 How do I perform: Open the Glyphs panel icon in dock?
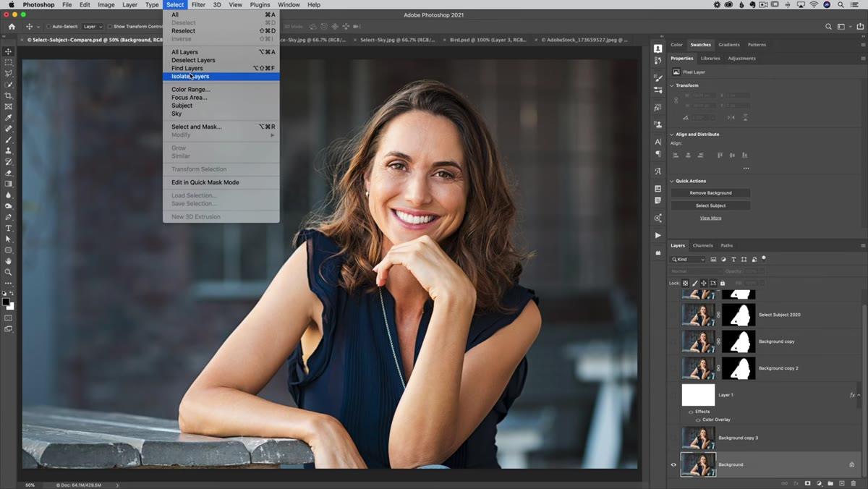click(658, 171)
